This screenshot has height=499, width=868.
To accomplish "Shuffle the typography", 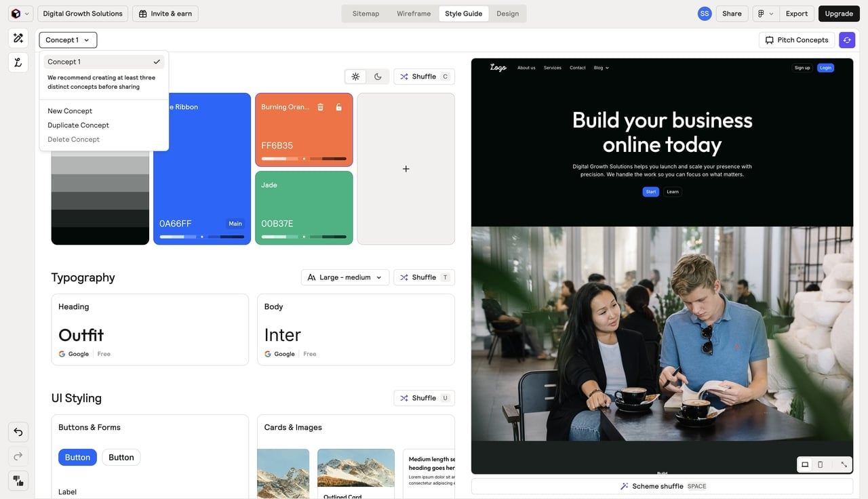I will point(424,277).
